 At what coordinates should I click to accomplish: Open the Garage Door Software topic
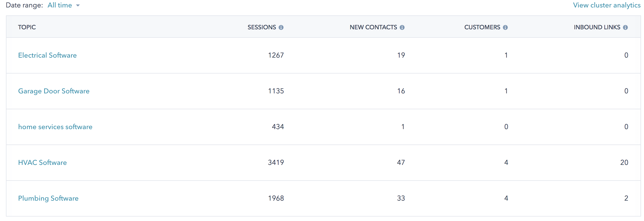tap(54, 91)
